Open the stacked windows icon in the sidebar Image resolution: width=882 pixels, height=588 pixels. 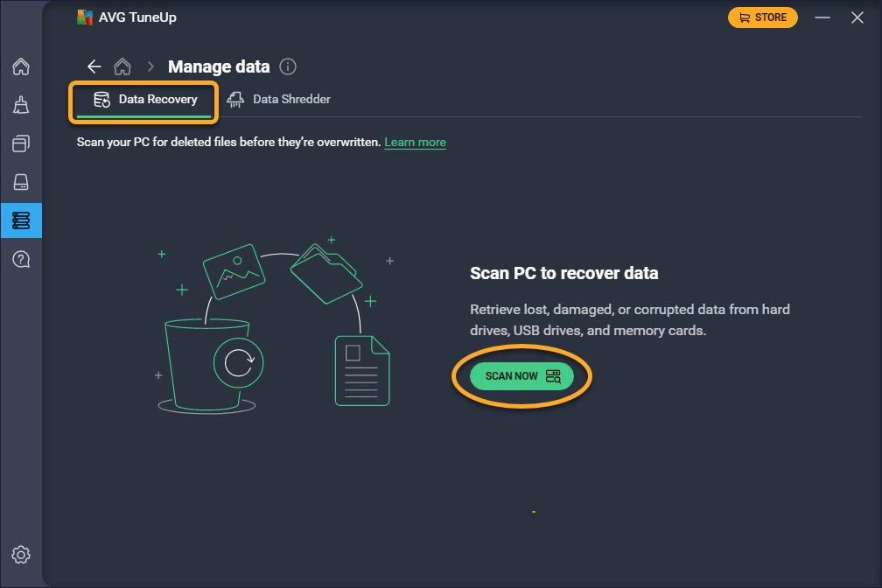point(21,143)
